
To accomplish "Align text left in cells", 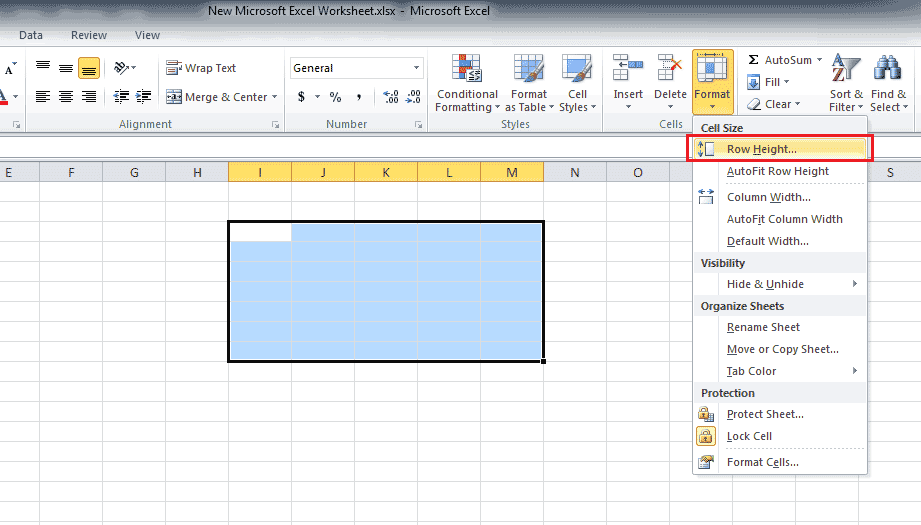I will pos(43,96).
